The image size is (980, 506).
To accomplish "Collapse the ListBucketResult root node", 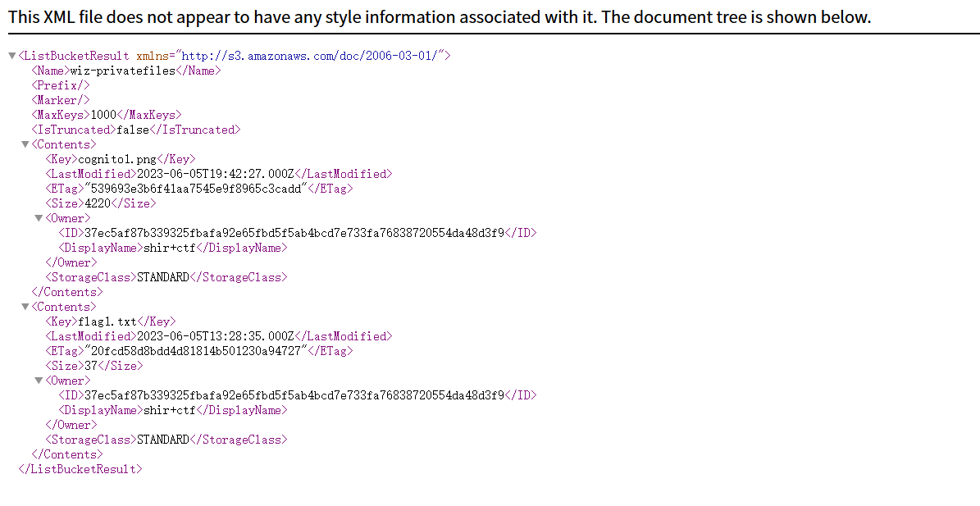I will pyautogui.click(x=11, y=56).
